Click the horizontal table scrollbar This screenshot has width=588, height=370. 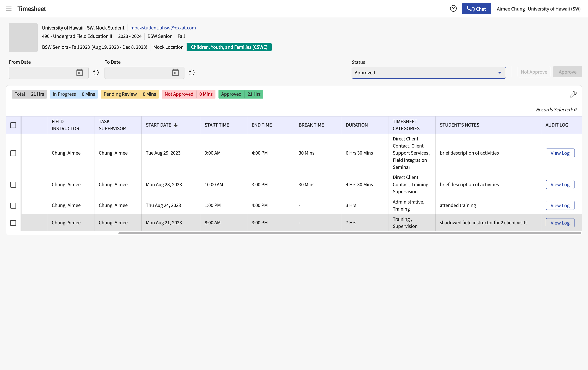[x=350, y=233]
